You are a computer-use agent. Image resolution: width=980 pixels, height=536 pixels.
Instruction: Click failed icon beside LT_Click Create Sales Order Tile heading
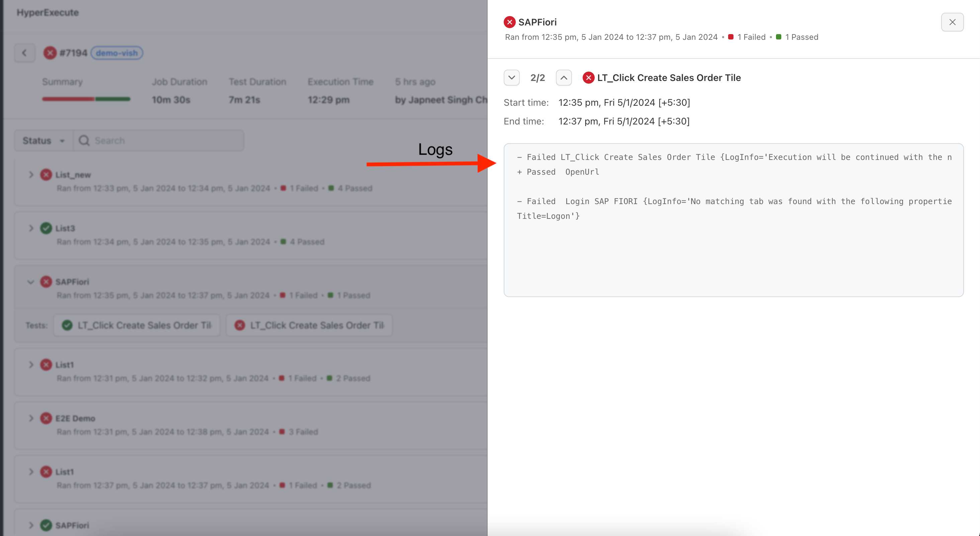pos(588,78)
